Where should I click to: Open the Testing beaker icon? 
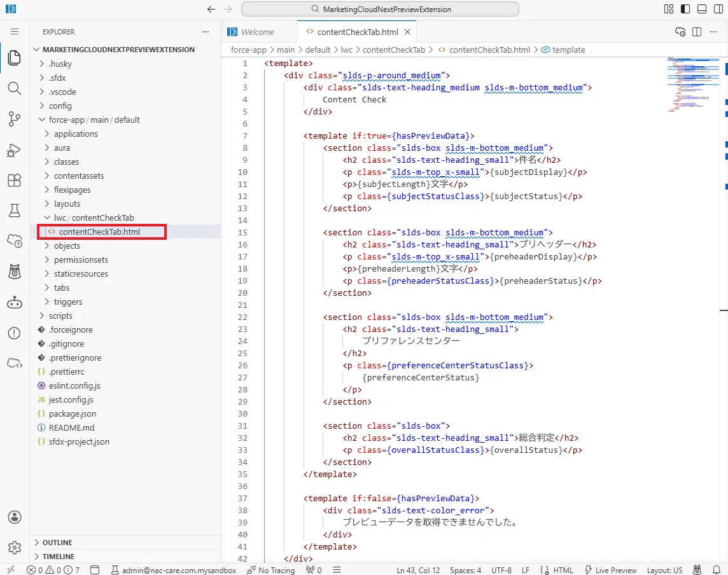coord(15,211)
